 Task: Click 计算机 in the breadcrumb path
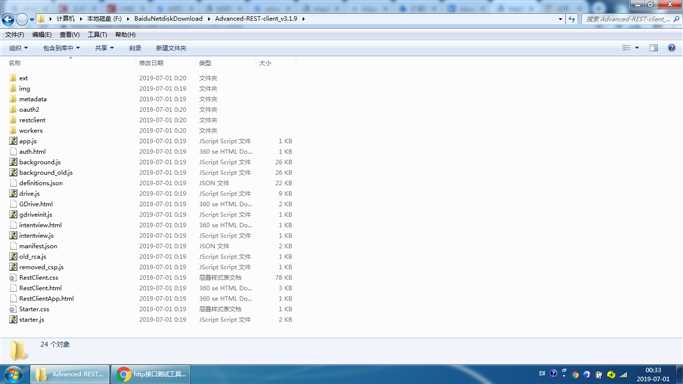tap(65, 19)
